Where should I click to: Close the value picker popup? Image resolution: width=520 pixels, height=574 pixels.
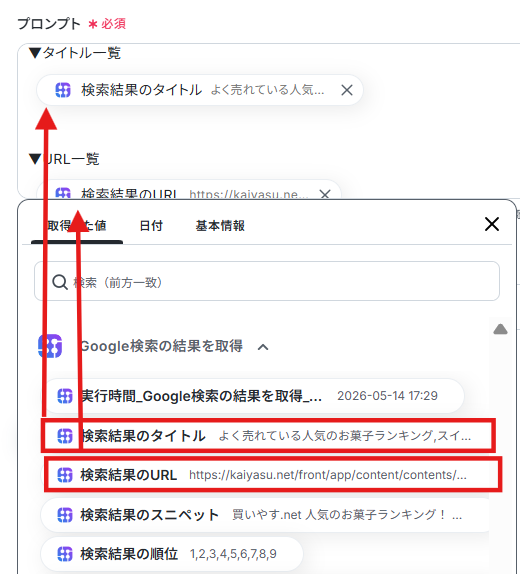tap(492, 224)
